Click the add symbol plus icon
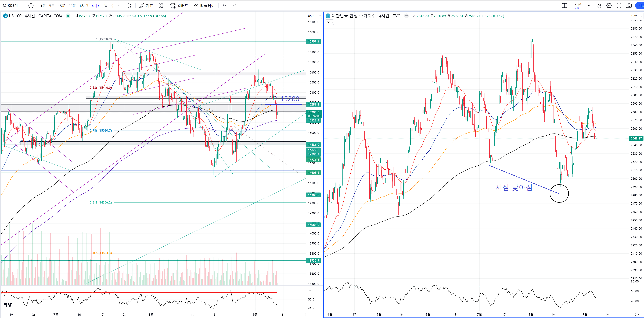 pyautogui.click(x=31, y=5)
